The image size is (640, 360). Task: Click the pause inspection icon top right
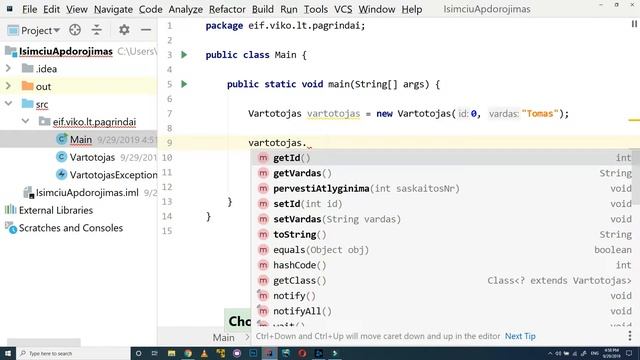[x=634, y=24]
